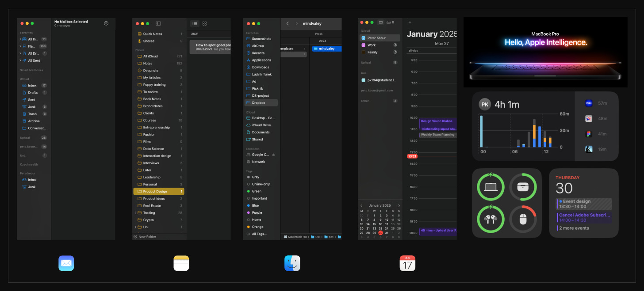Select the Purple tag in Finder

[261, 212]
